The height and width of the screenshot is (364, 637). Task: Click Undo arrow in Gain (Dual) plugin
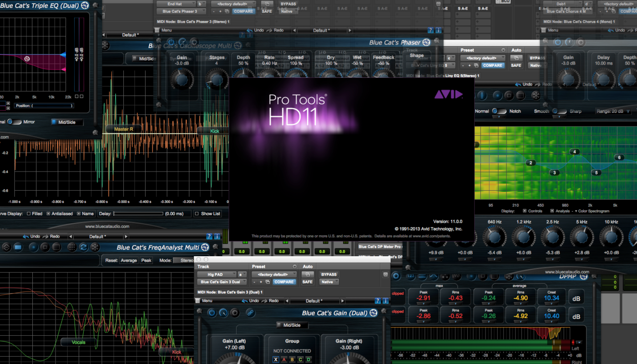[245, 301]
